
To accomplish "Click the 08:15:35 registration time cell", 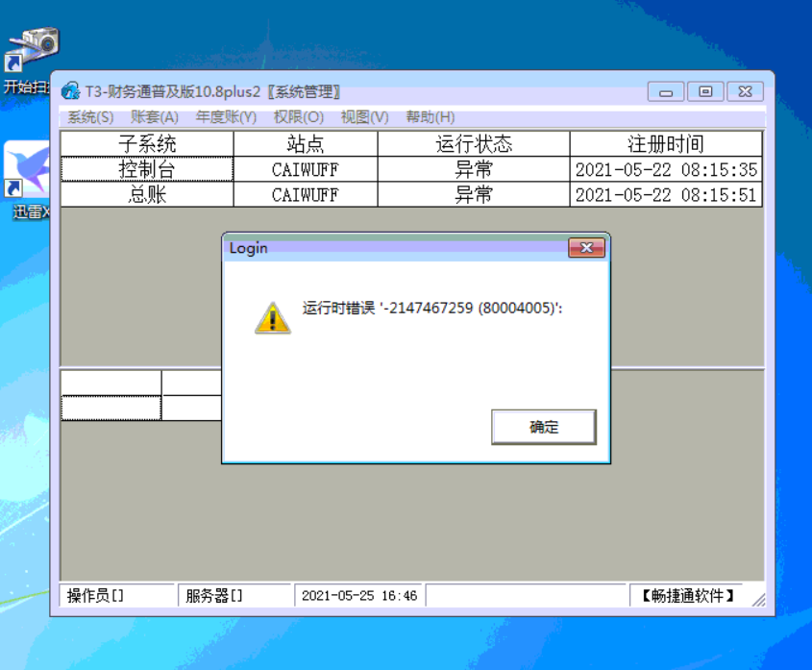I will [666, 169].
